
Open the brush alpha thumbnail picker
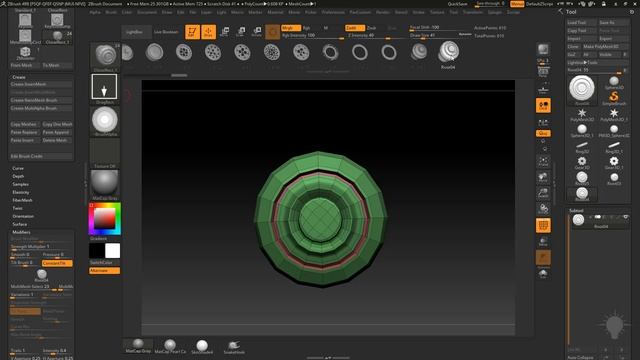click(x=104, y=120)
